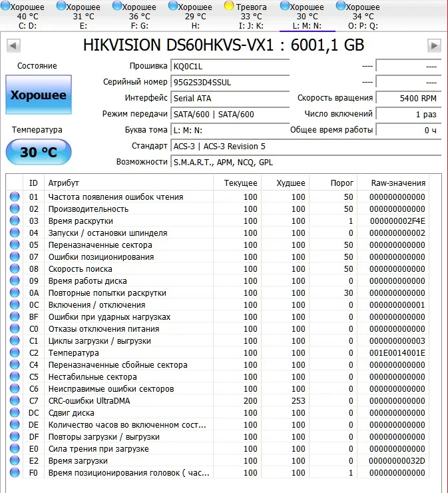The width and height of the screenshot is (448, 493).
Task: Click power-on count field '1 раз'
Action: pos(409,114)
